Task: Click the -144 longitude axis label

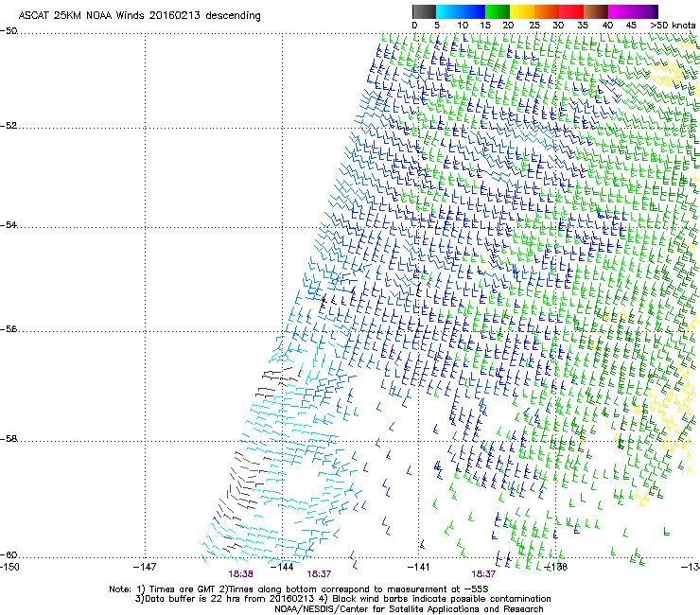Action: 282,567
